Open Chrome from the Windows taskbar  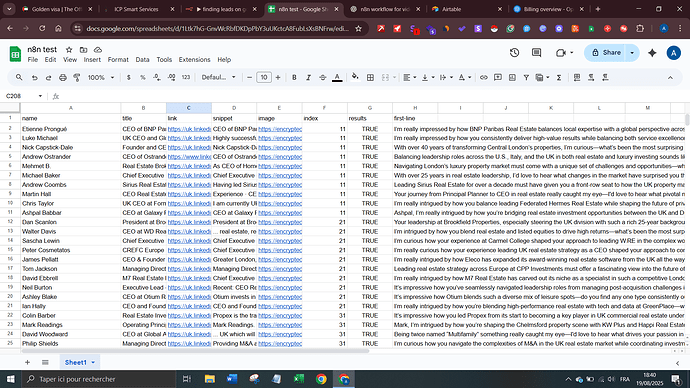(x=321, y=379)
